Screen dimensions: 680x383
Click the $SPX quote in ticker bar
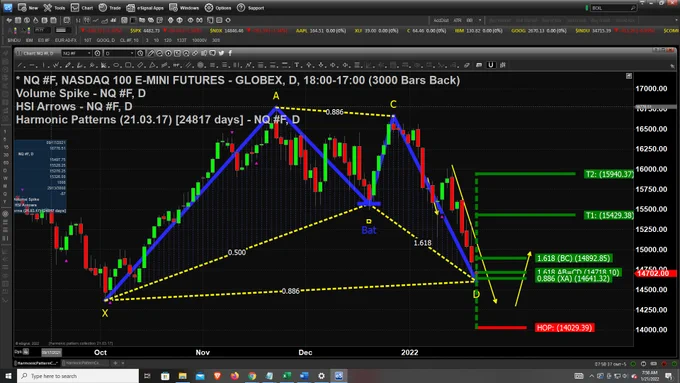click(145, 31)
